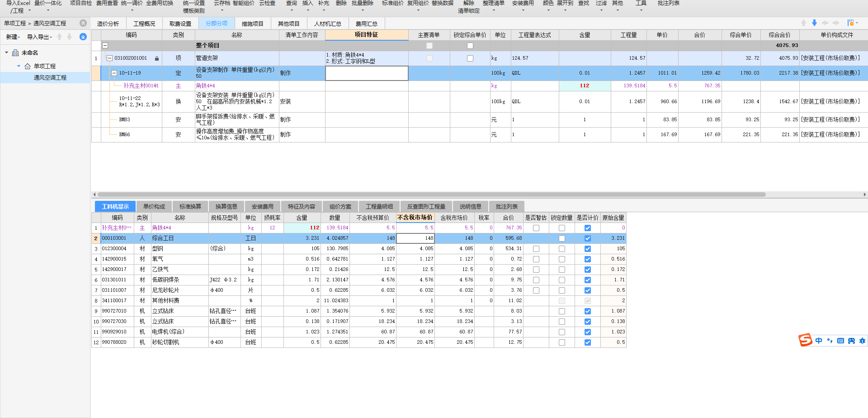Switch to the 造价分析 tab
This screenshot has height=418, width=868.
tap(108, 24)
